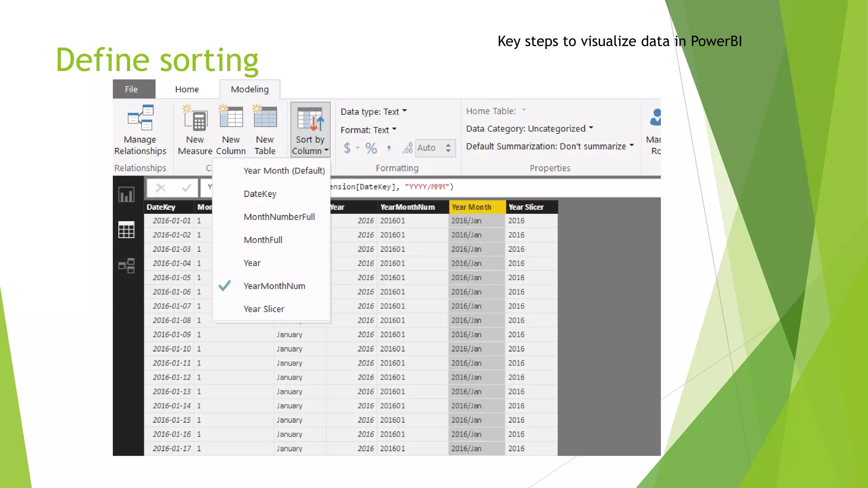Viewport: 868px width, 488px height.
Task: Click the formula bar text
Action: click(x=392, y=187)
